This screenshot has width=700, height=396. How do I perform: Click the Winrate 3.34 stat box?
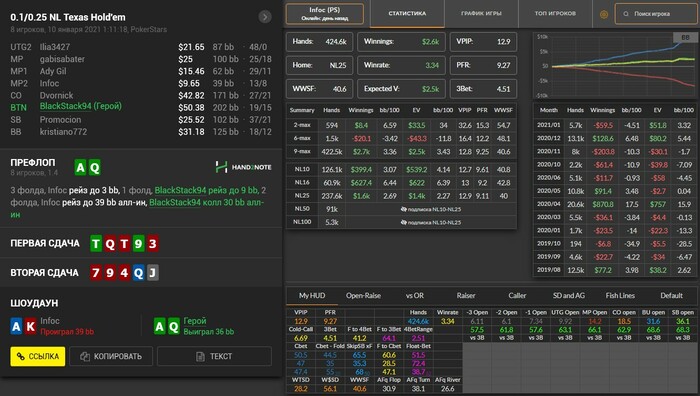(401, 65)
